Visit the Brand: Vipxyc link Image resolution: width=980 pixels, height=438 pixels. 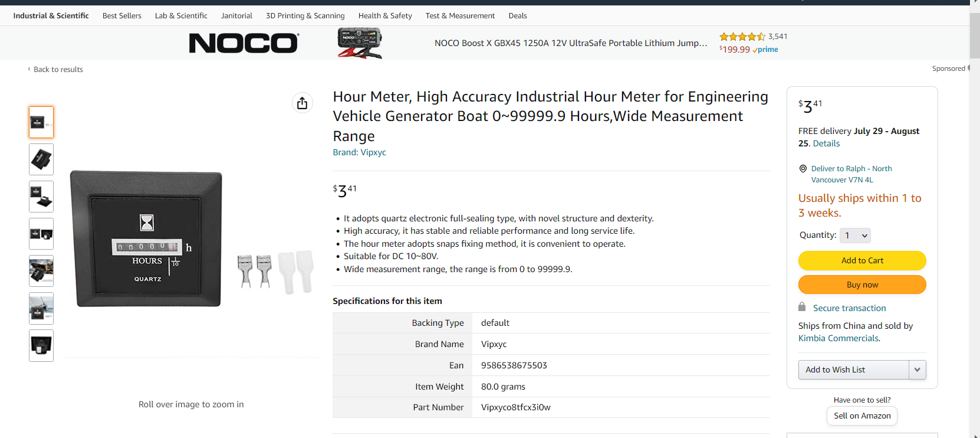tap(359, 152)
